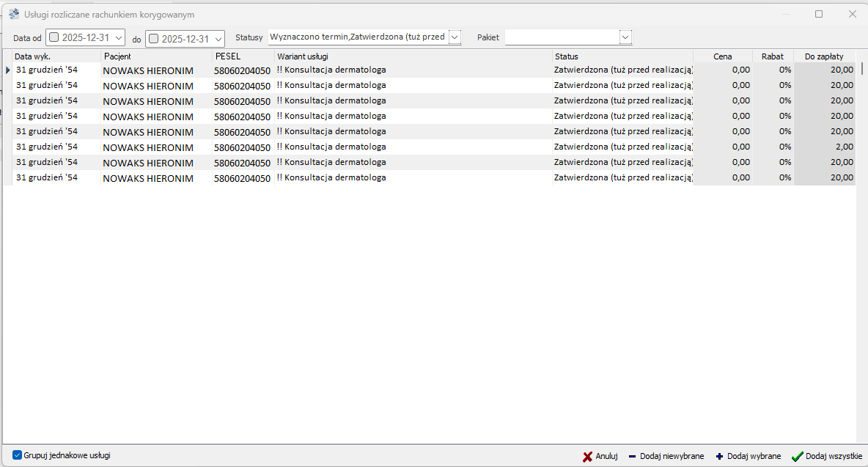
Task: Click the Wariant usługi column header
Action: click(x=413, y=56)
